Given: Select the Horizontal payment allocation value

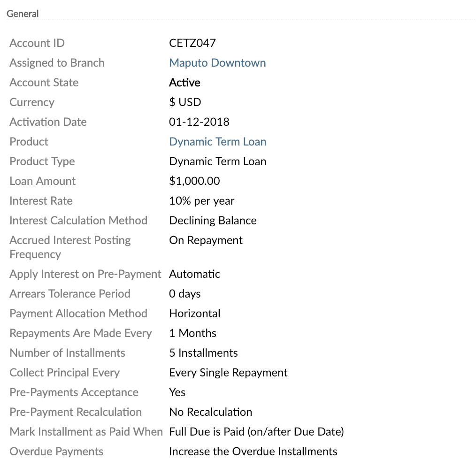Looking at the screenshot, I should pos(194,313).
